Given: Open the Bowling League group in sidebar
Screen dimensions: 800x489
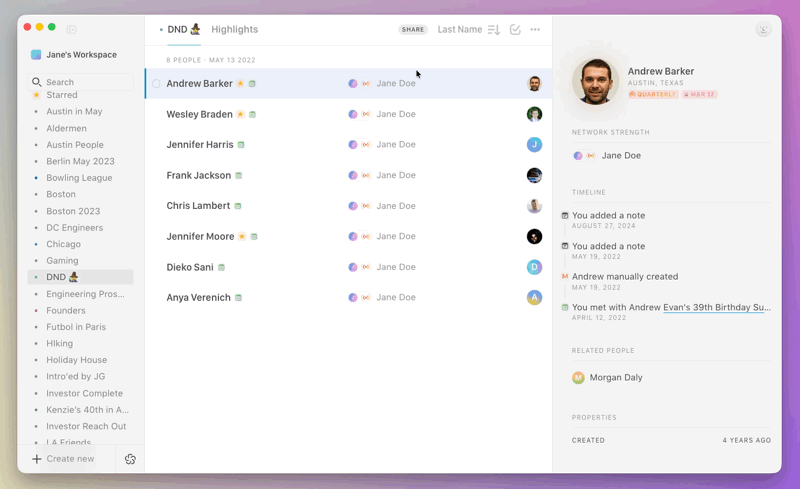Looking at the screenshot, I should (x=79, y=178).
